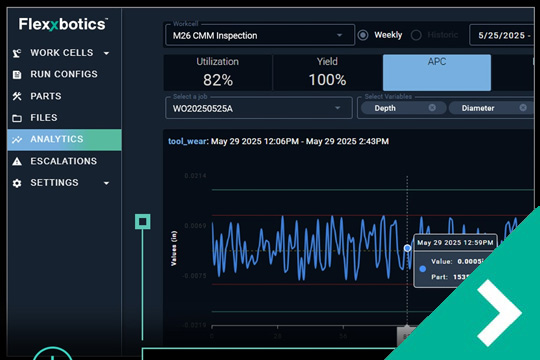Open the Work Cells sidebar label
Viewport: 540px width, 360px height.
[x=62, y=53]
